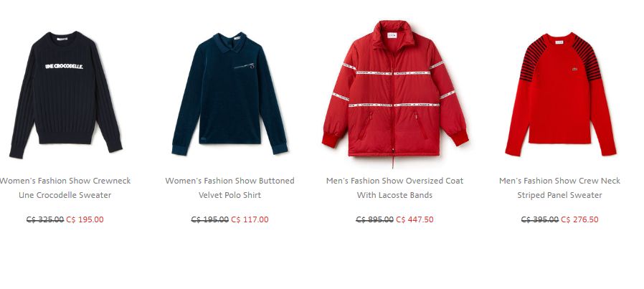This screenshot has width=644, height=289.
Task: Select the C$ 195.00 sale price
Action: tap(85, 219)
